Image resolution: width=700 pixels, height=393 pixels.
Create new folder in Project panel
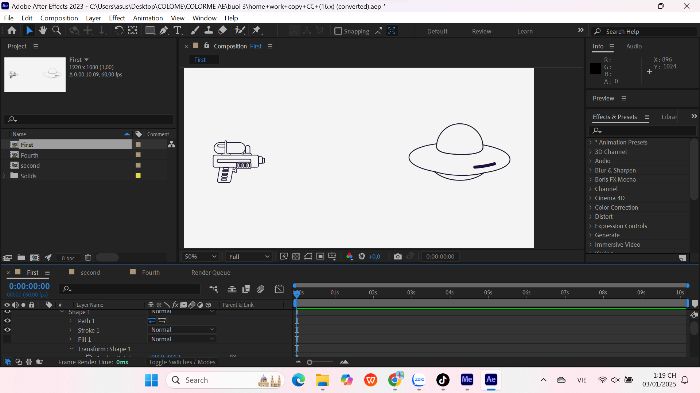(21, 258)
